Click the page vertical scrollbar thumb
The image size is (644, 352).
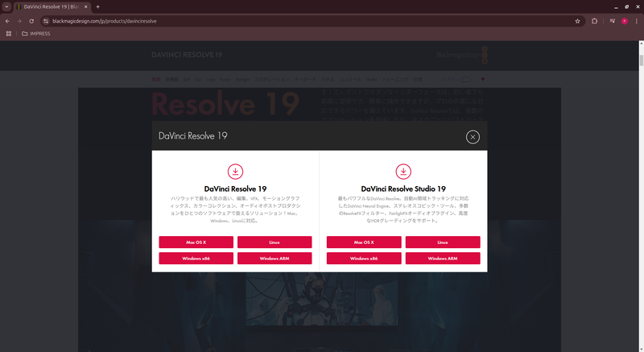(641, 60)
